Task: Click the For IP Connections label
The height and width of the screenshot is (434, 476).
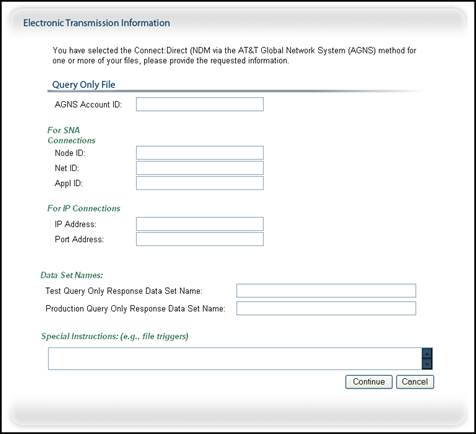Action: 84,208
